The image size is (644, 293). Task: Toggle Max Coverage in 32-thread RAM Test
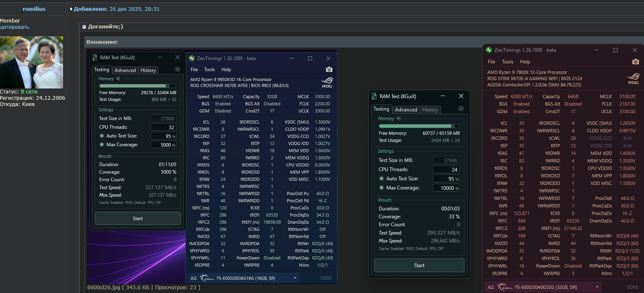[x=102, y=145]
